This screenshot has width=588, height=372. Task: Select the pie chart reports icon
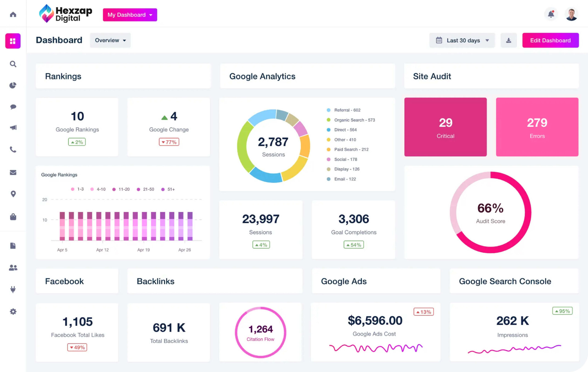13,85
